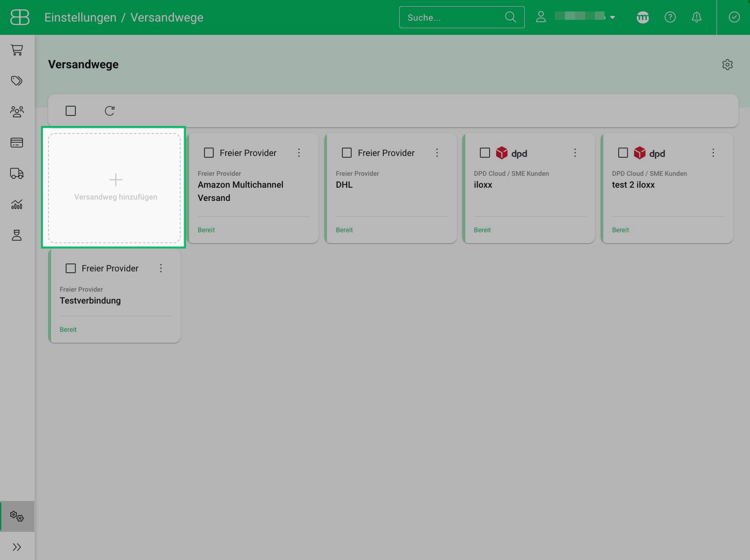The height and width of the screenshot is (560, 750).
Task: Refresh the shipping methods list
Action: pos(110,111)
